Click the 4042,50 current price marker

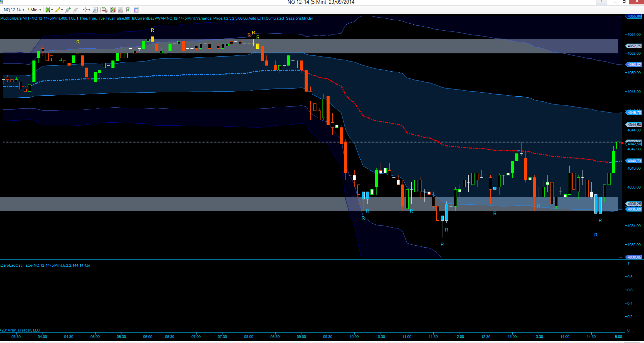click(634, 144)
